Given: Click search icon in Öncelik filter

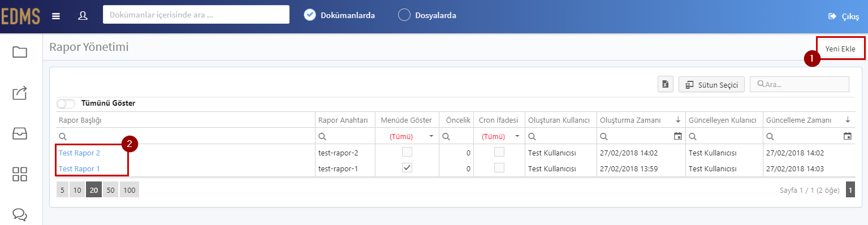Looking at the screenshot, I should 446,136.
